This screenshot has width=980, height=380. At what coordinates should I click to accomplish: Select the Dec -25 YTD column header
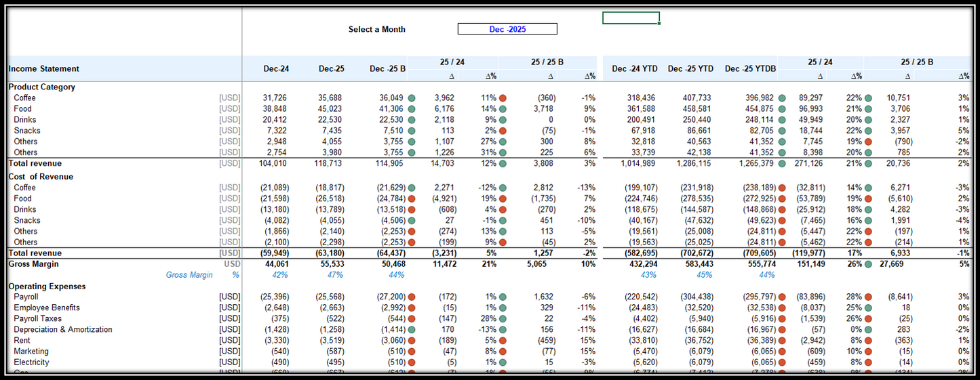690,68
